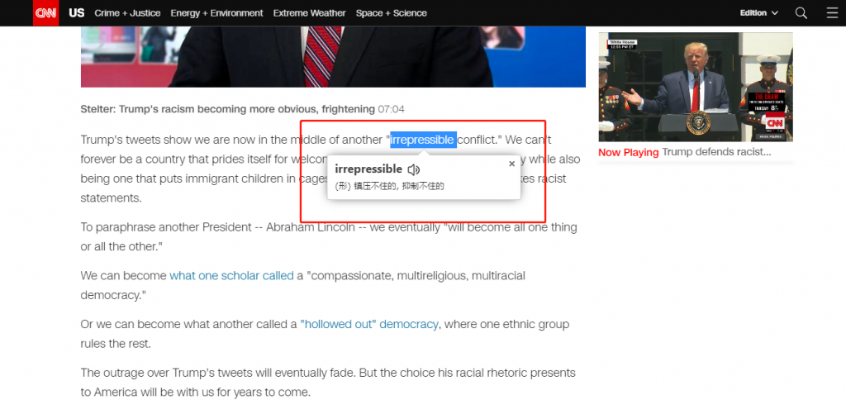846x400 pixels.
Task: Open Crime + Justice section
Action: coord(127,13)
